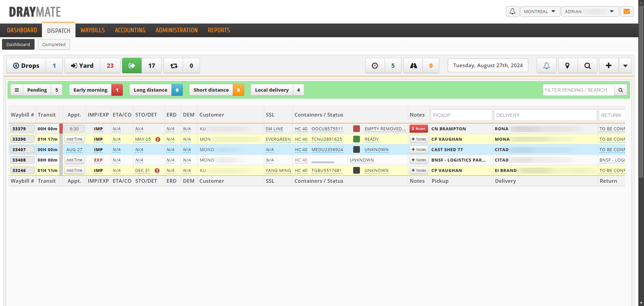Expand the caret dropdown beside plus button
Screen dimensions: 644x306
[x=625, y=66]
